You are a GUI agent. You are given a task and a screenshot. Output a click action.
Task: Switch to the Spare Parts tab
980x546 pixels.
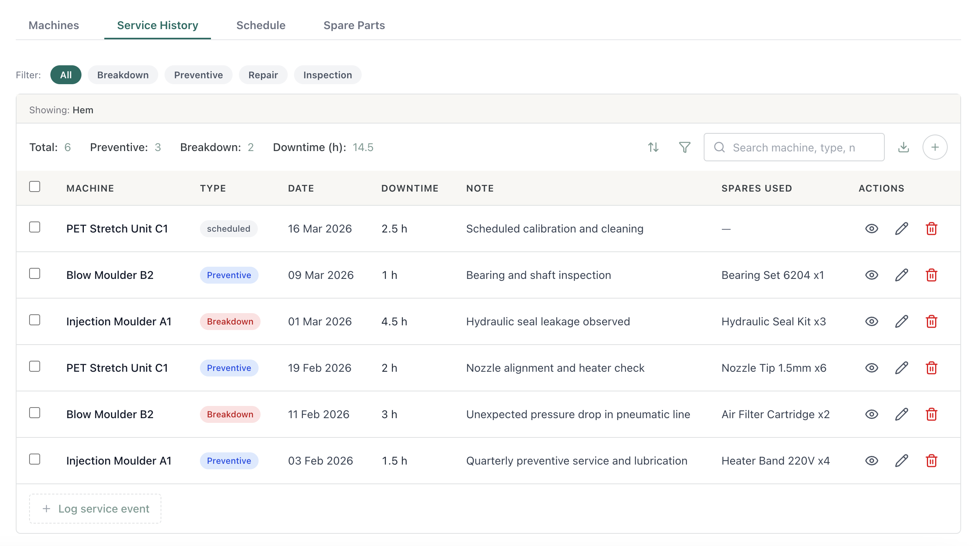click(x=354, y=25)
